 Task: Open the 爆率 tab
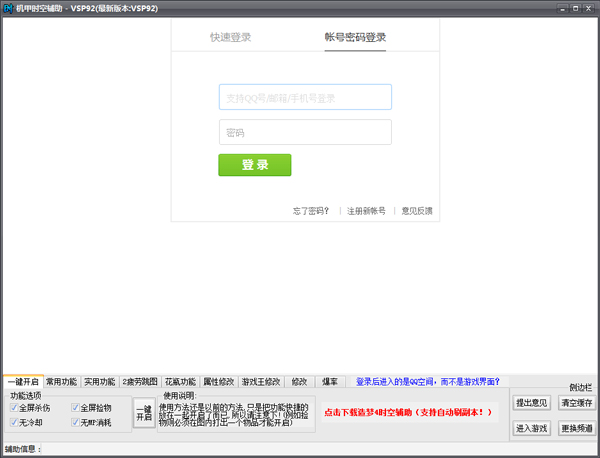[329, 381]
